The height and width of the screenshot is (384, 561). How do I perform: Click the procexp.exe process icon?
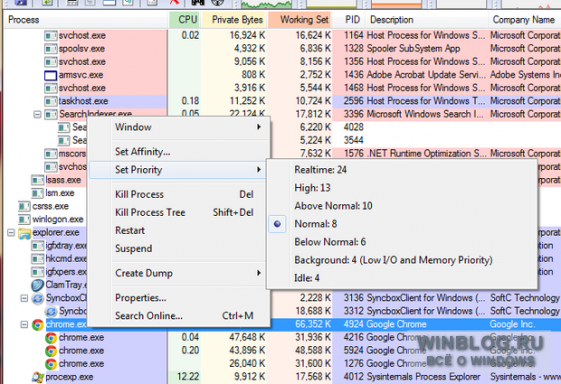pos(38,377)
